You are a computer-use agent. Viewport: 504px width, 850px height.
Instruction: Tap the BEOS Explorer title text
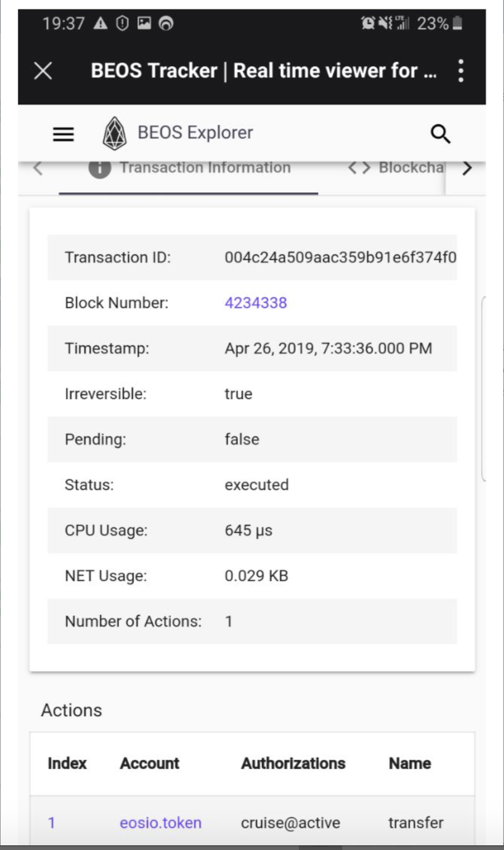click(195, 133)
